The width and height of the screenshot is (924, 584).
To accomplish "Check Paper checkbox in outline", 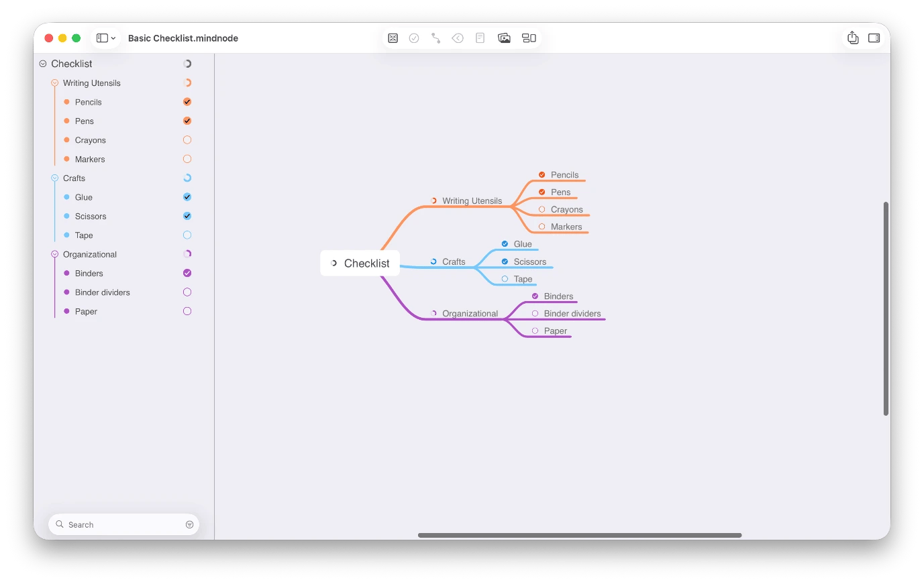I will [x=187, y=311].
